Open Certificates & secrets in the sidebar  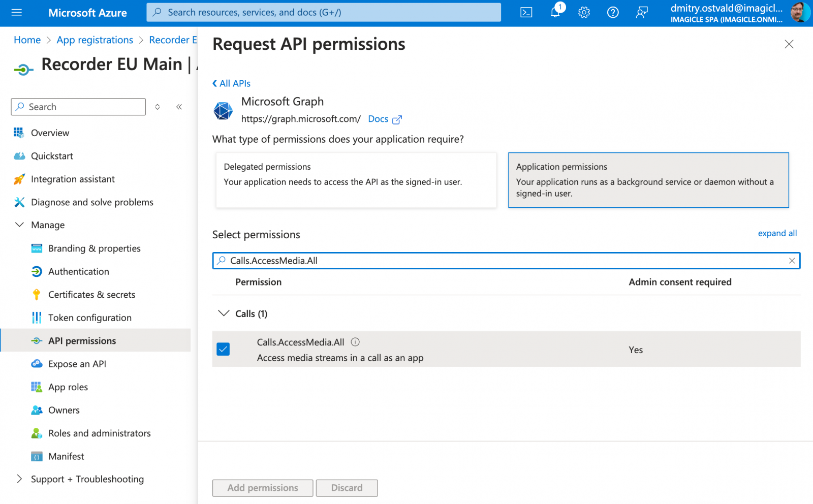[x=91, y=295]
